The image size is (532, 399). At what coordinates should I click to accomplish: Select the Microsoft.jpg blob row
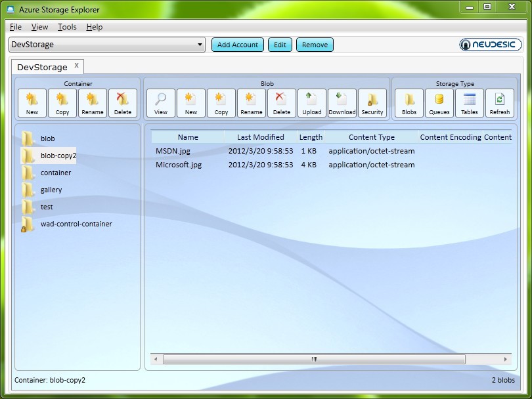coord(332,165)
